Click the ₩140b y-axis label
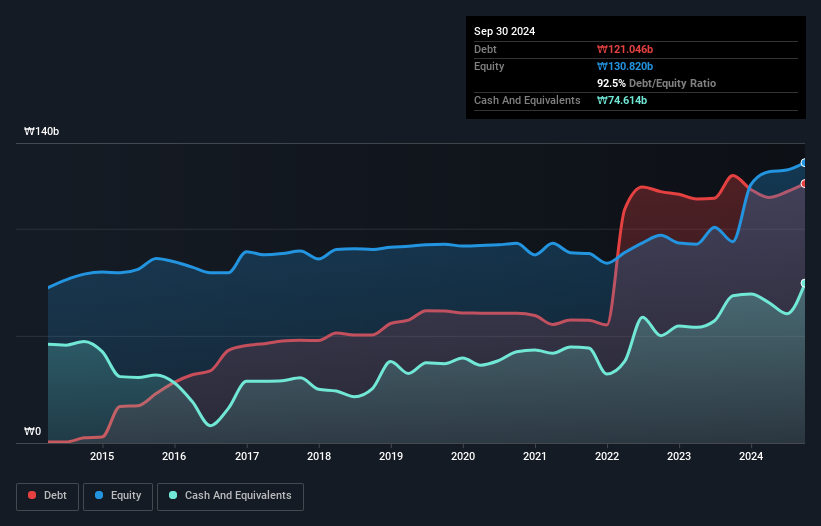The image size is (821, 526). (41, 131)
